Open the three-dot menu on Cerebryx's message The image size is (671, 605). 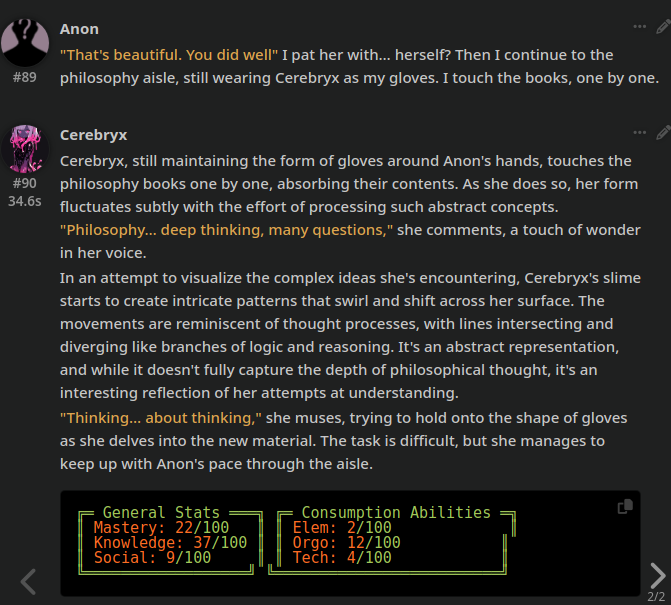click(639, 133)
